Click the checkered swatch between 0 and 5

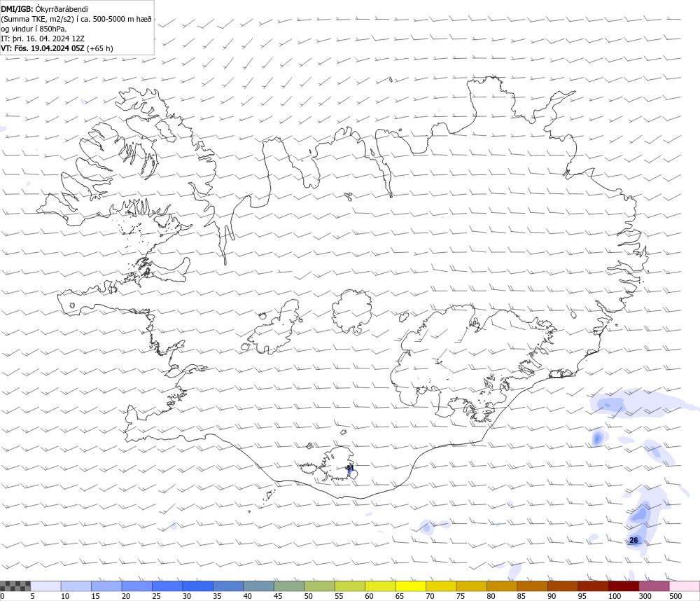(x=15, y=586)
